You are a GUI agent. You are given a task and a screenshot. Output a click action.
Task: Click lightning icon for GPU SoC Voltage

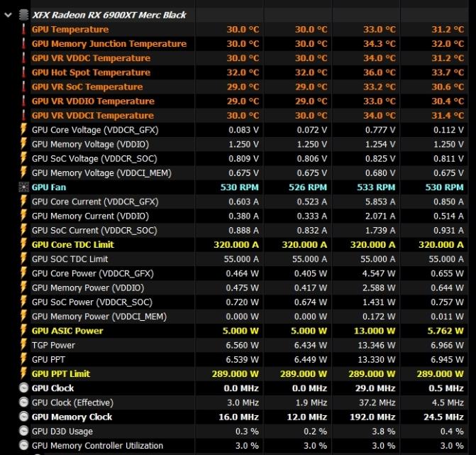click(x=23, y=158)
